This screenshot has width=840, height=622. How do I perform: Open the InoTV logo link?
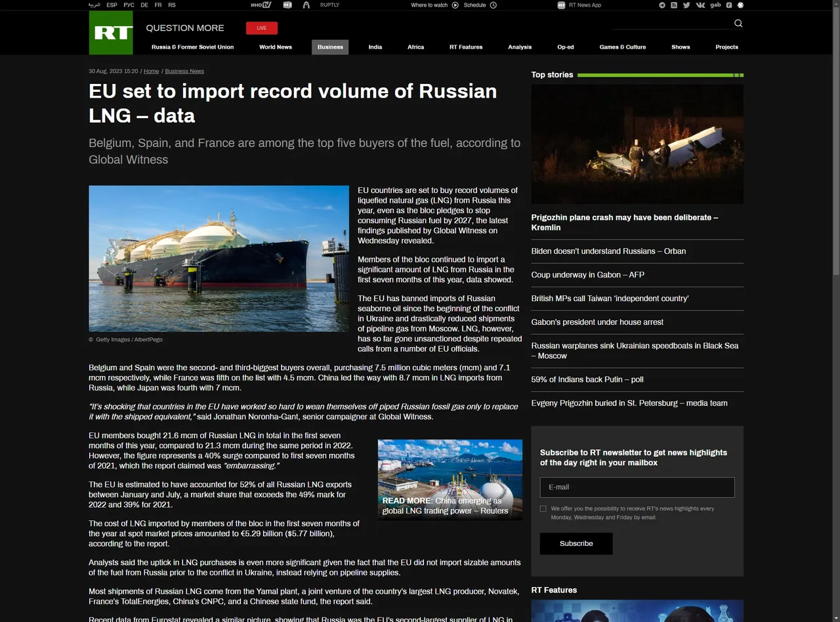tap(261, 5)
